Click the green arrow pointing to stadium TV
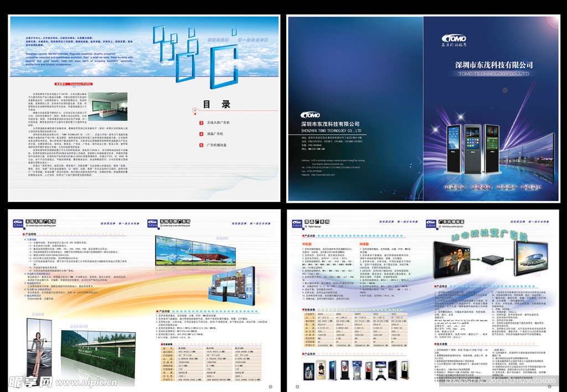The width and height of the screenshot is (567, 392). [x=509, y=259]
